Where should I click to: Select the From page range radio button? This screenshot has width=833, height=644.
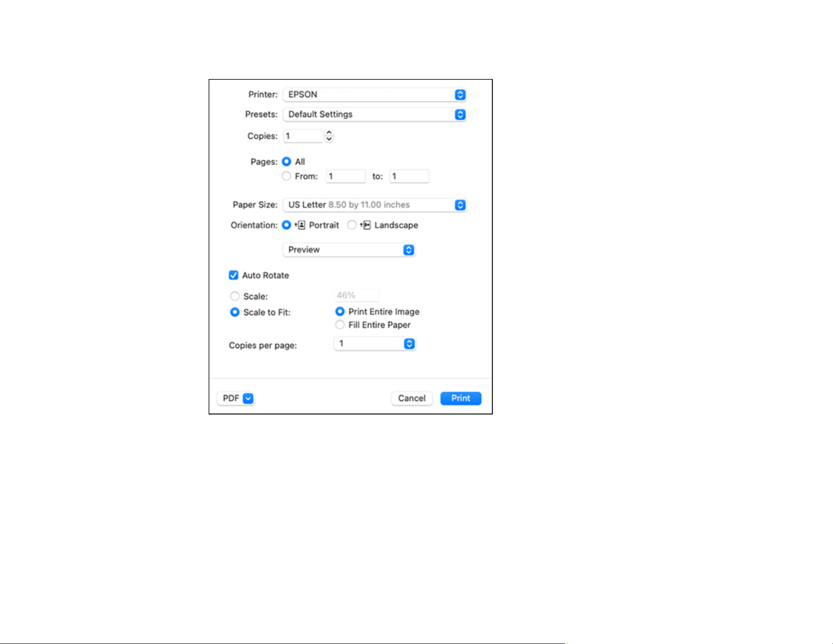tap(286, 176)
